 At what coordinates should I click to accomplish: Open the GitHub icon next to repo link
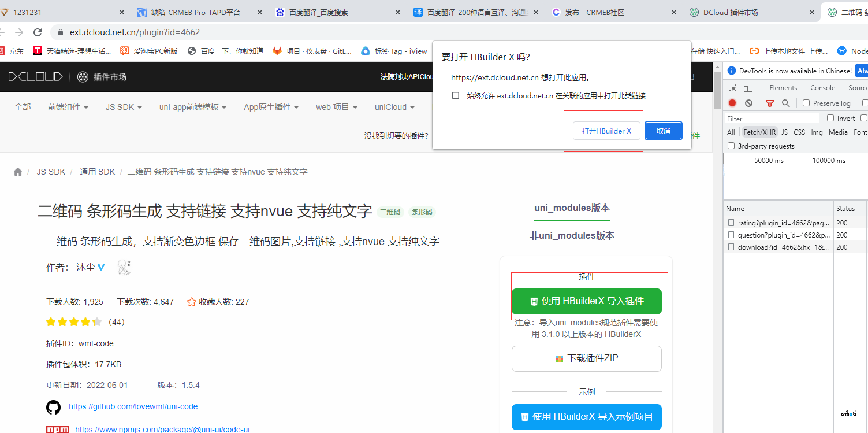[53, 407]
